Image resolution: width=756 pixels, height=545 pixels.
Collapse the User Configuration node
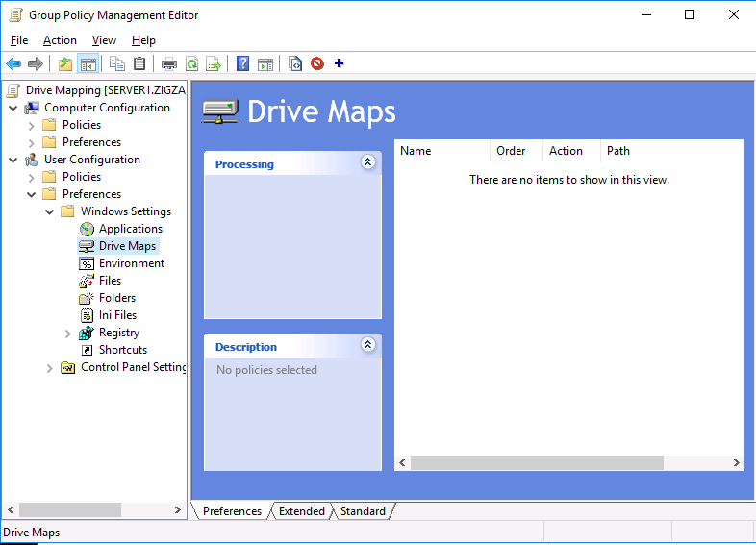13,160
